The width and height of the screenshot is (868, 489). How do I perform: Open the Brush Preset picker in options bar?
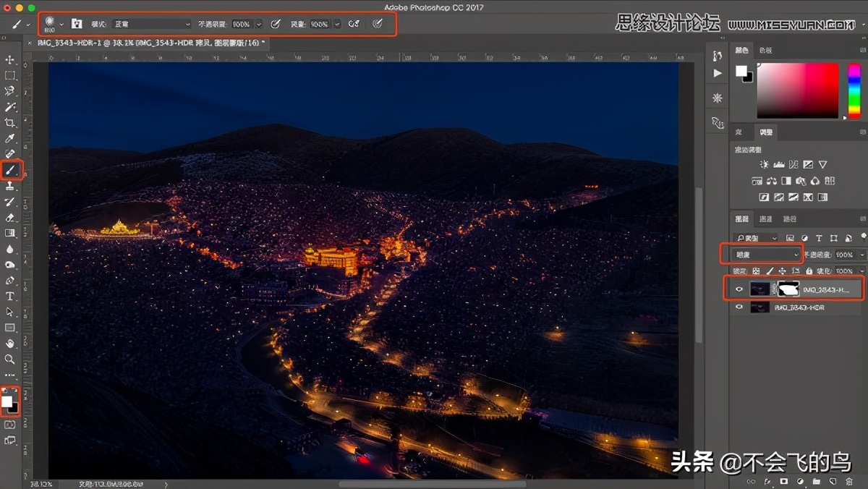tap(49, 23)
